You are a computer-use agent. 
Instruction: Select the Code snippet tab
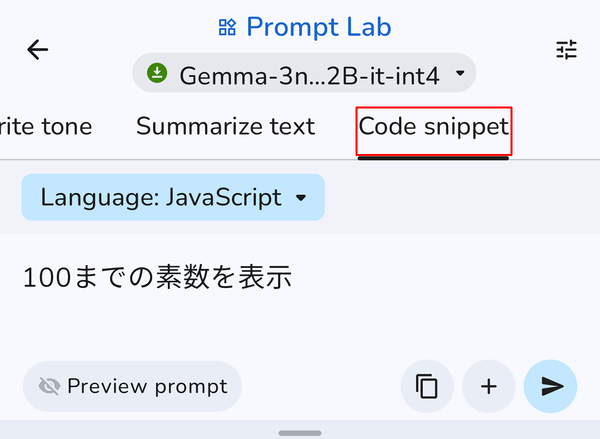click(x=434, y=127)
